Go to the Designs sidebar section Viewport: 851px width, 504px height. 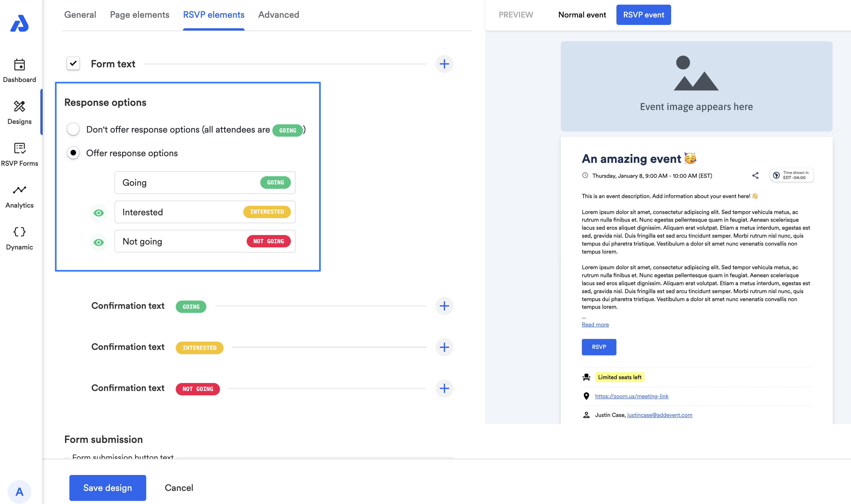pyautogui.click(x=19, y=113)
